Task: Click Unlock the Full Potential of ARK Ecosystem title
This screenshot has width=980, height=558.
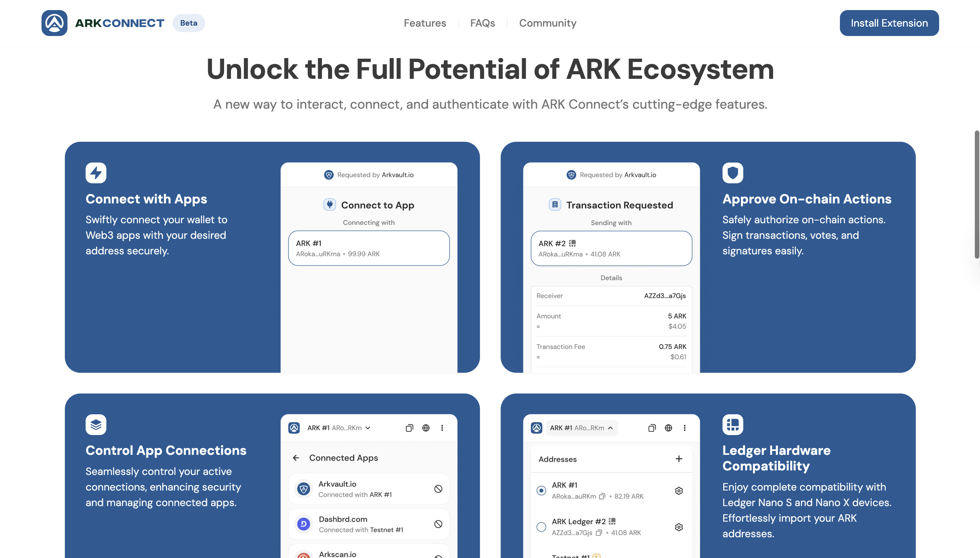Action: [x=490, y=69]
